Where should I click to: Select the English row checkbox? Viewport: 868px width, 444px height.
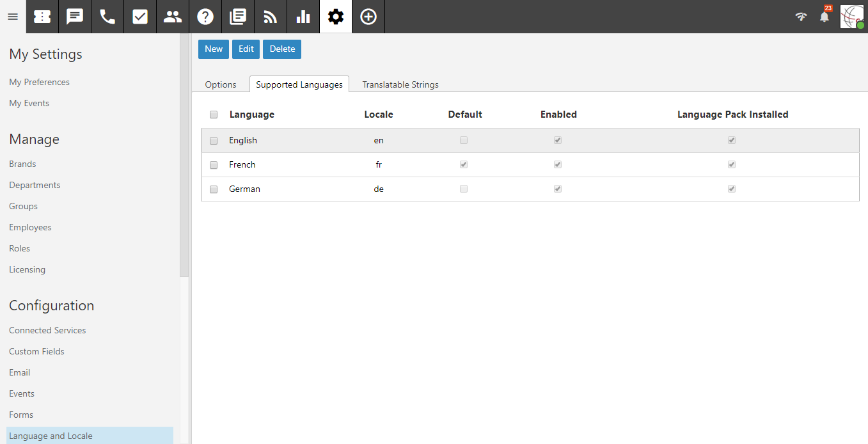(214, 141)
